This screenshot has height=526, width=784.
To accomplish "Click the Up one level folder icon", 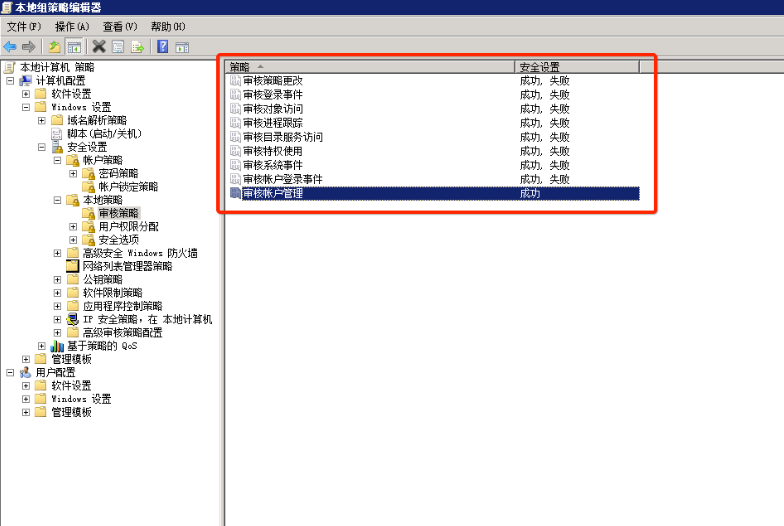I will 55,46.
